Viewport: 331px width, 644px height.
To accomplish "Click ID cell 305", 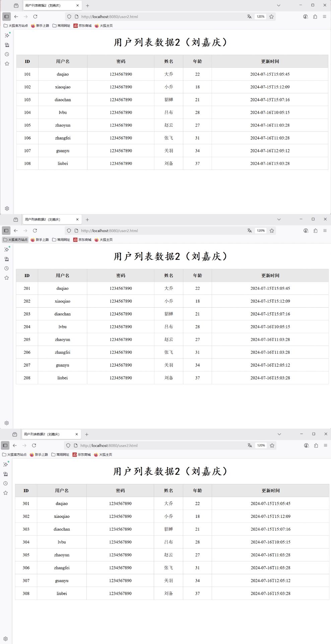I will coord(26,555).
